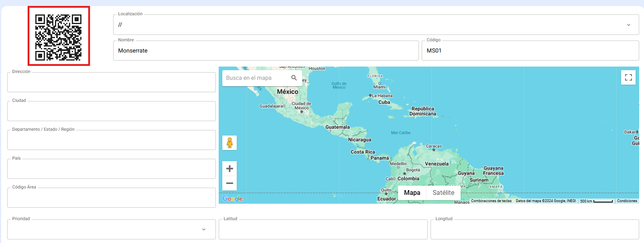Viewport: 644px width, 243px height.
Task: Click the Nombre field containing Monserrate
Action: (x=266, y=51)
